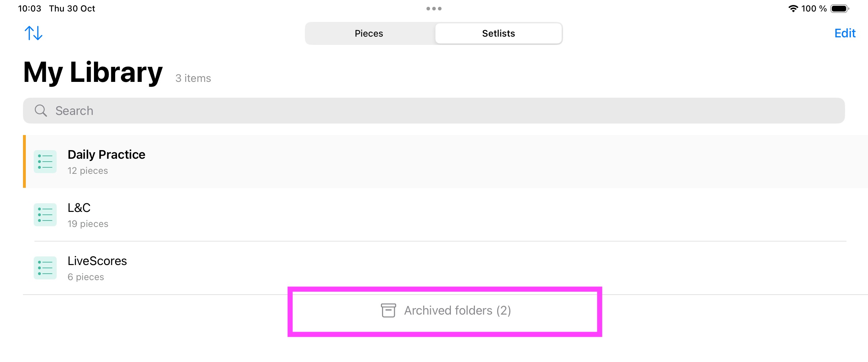
Task: Select the Setlists tab
Action: 499,33
